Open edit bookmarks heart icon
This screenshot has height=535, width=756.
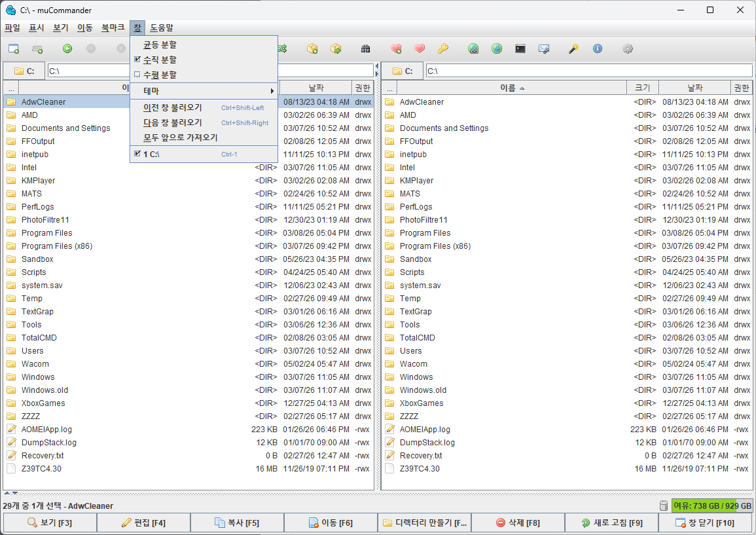coord(420,48)
